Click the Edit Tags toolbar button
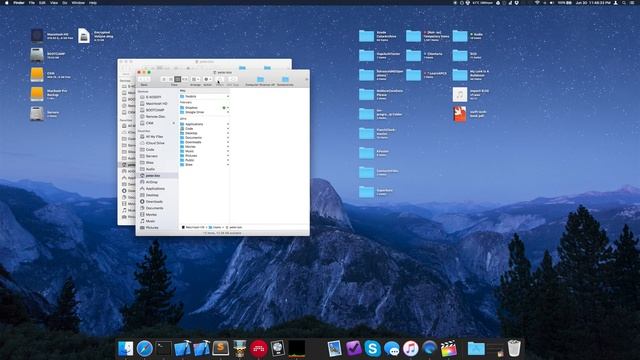The image size is (640, 360). (233, 79)
